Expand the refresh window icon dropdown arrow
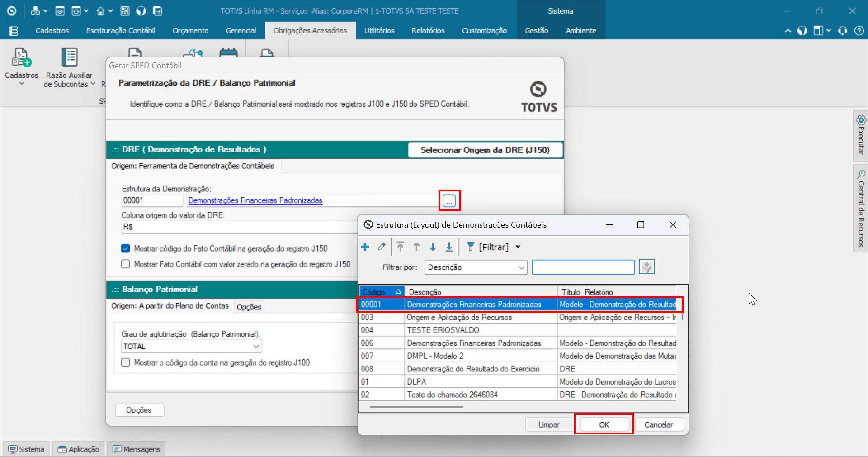This screenshot has height=457, width=868. click(x=86, y=11)
